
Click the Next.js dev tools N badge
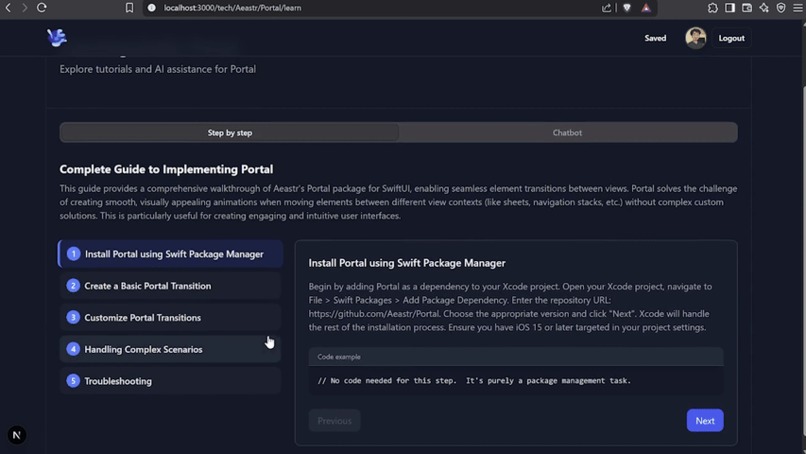coord(16,435)
